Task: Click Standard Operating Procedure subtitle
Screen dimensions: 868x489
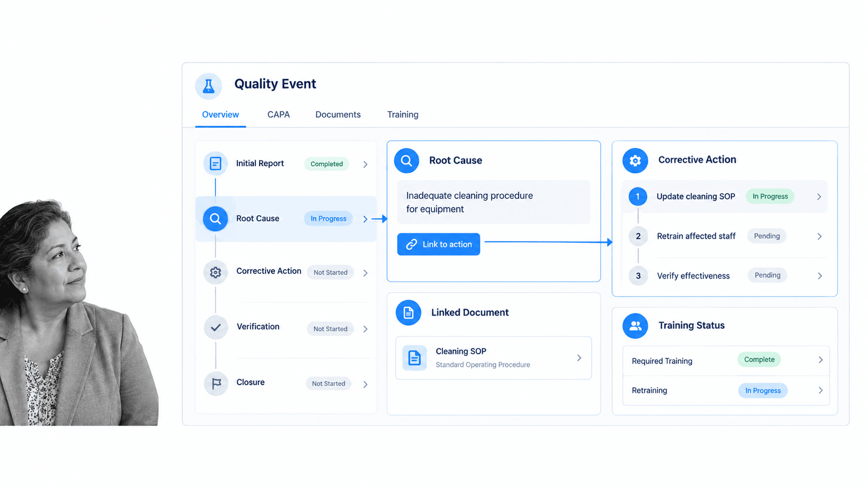Action: 483,365
